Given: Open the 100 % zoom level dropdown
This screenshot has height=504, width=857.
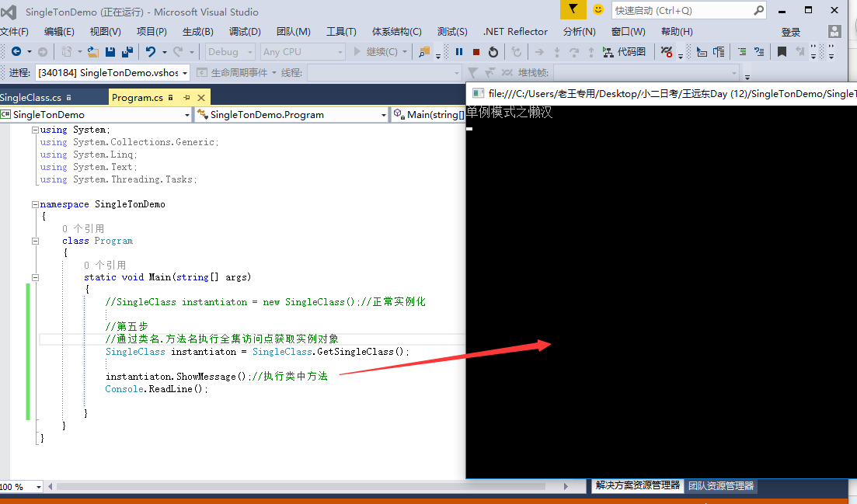Looking at the screenshot, I should (21, 486).
